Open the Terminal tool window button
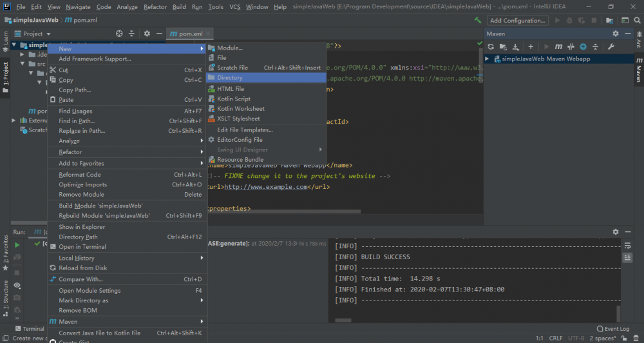Image resolution: width=644 pixels, height=343 pixels. 30,329
